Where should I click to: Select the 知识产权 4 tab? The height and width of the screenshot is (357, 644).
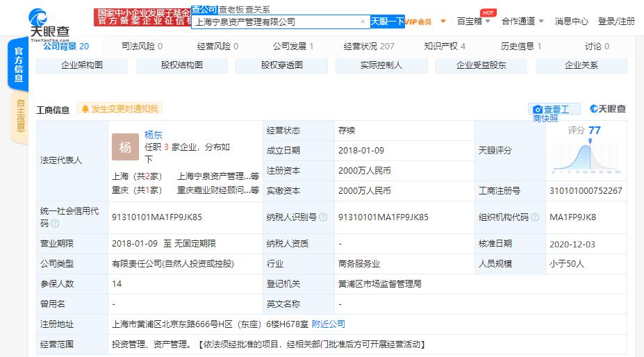coord(445,47)
